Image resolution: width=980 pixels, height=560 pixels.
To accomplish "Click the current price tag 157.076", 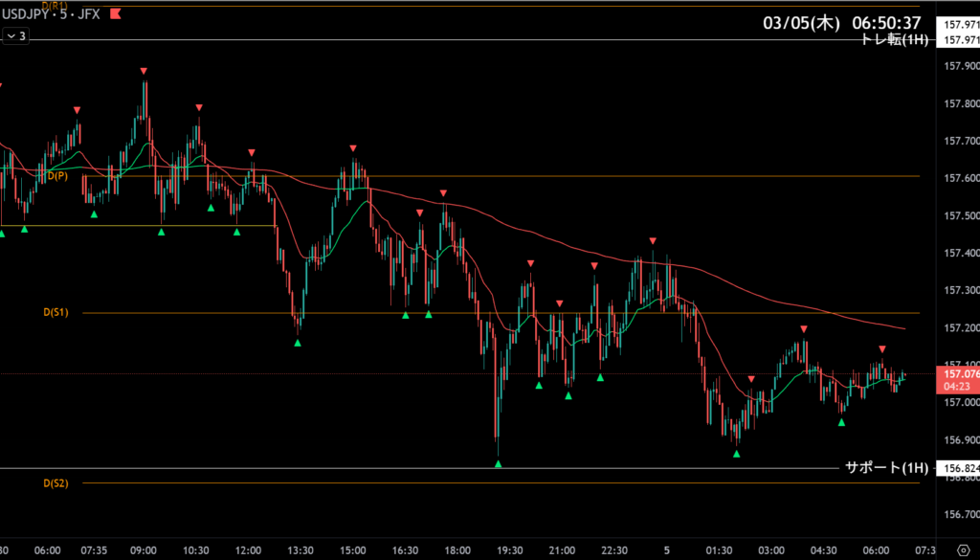I will [x=960, y=374].
